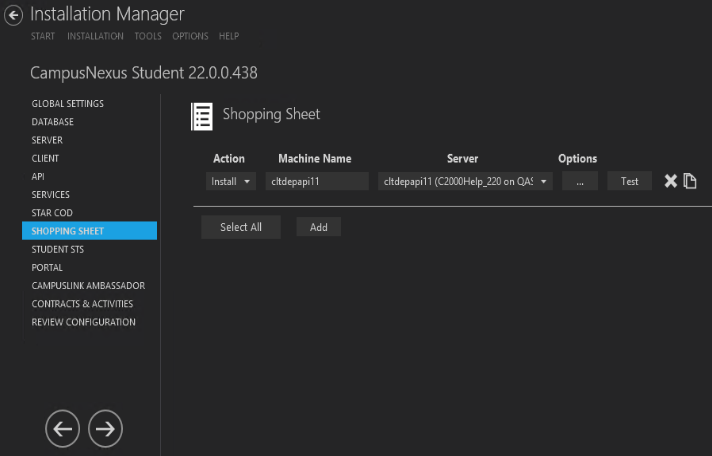
Task: Open the TOOLS menu
Action: (148, 36)
